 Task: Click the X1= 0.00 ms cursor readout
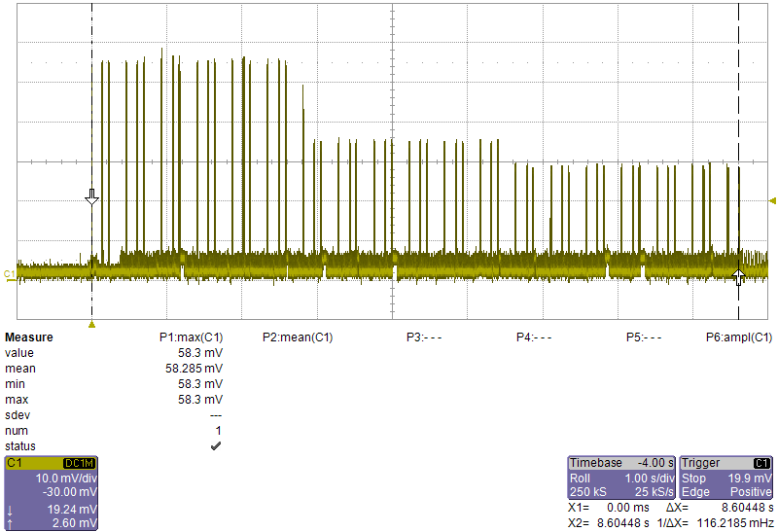(608, 508)
